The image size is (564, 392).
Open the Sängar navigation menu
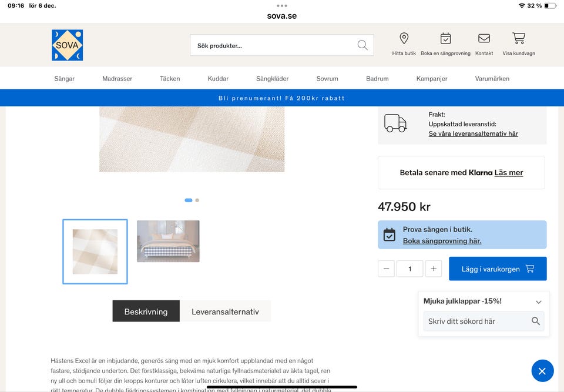click(x=65, y=78)
